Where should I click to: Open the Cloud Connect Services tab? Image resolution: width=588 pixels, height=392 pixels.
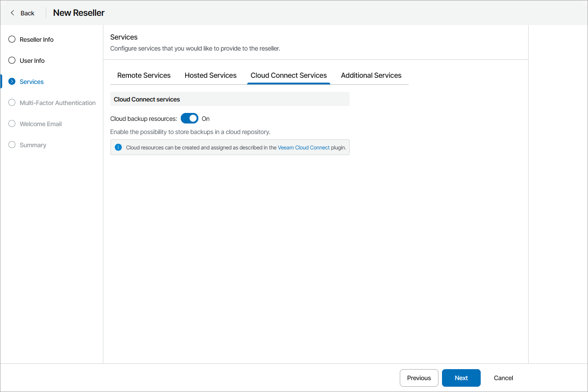tap(289, 75)
